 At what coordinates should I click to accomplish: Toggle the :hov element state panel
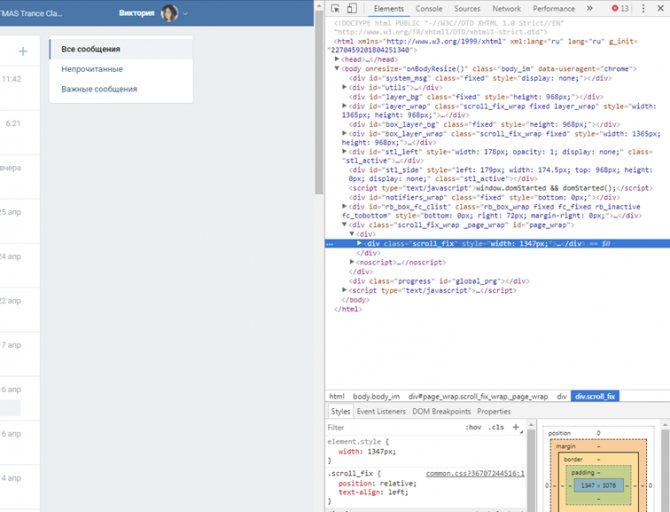coord(473,427)
